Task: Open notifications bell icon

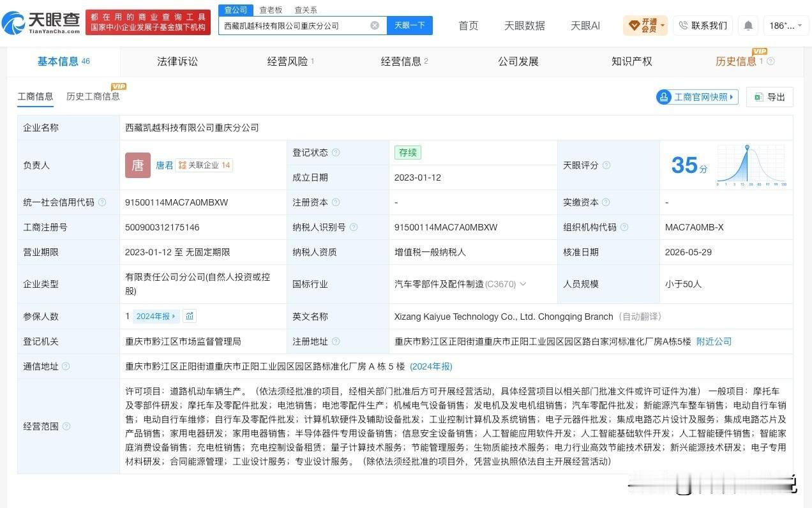Action: pos(748,26)
